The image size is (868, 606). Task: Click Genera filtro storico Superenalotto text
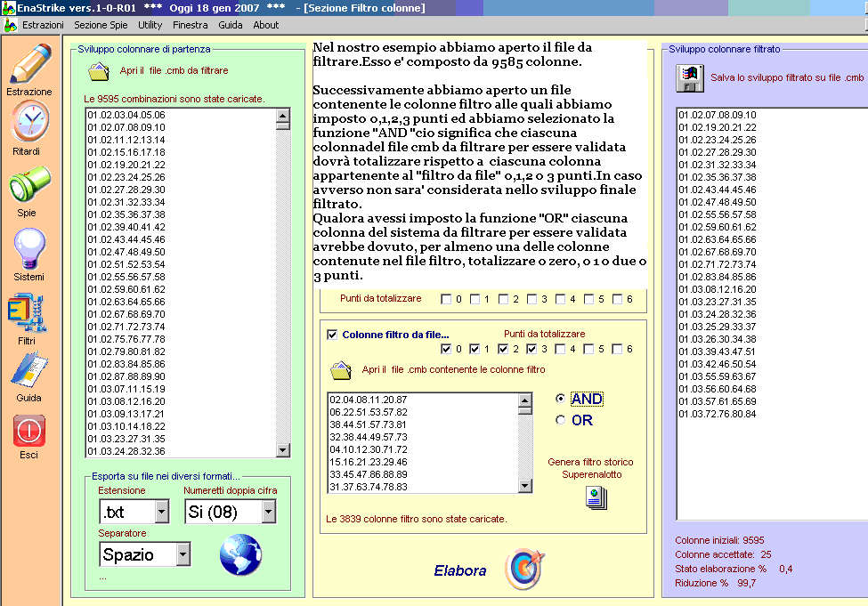(590, 468)
